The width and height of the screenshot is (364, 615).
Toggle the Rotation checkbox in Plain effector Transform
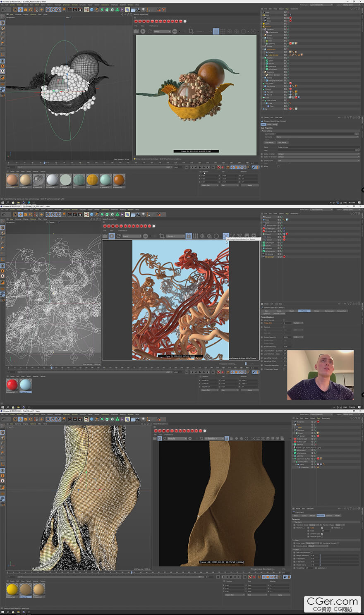[342, 528]
